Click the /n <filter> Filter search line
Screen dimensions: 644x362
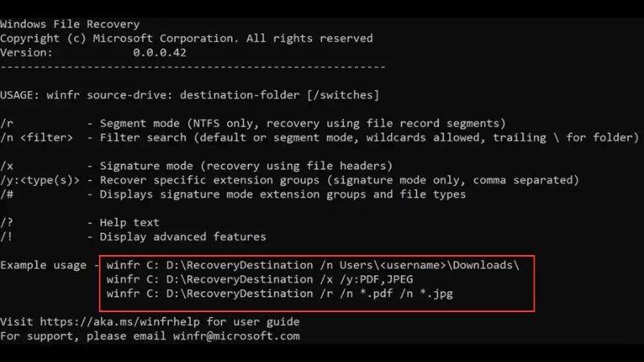[320, 138]
